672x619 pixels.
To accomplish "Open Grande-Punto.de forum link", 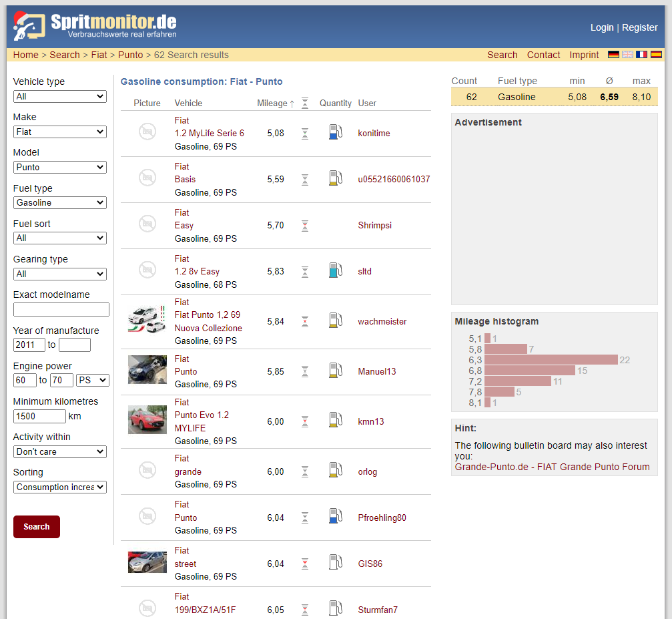I will [552, 467].
